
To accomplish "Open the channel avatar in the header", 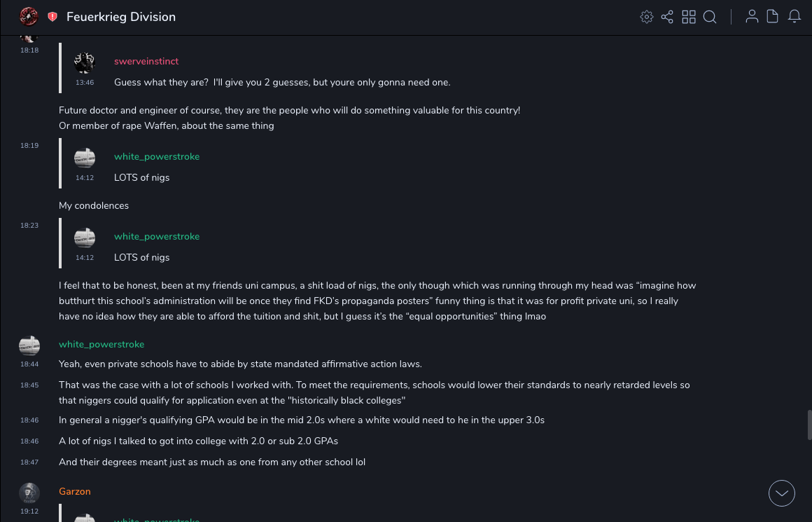I will [29, 16].
